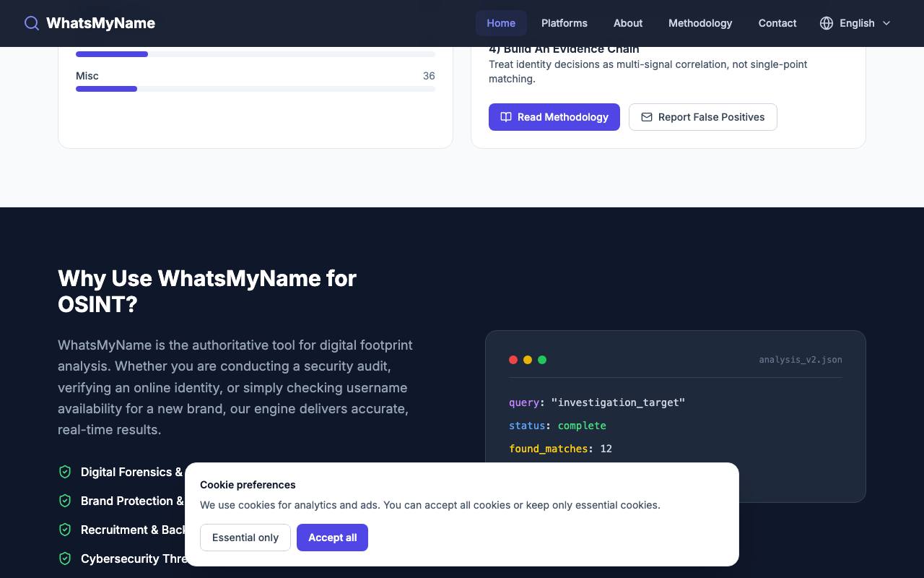Click the cookie analytics and ads description text
Viewport: 924px width, 578px height.
coord(430,505)
